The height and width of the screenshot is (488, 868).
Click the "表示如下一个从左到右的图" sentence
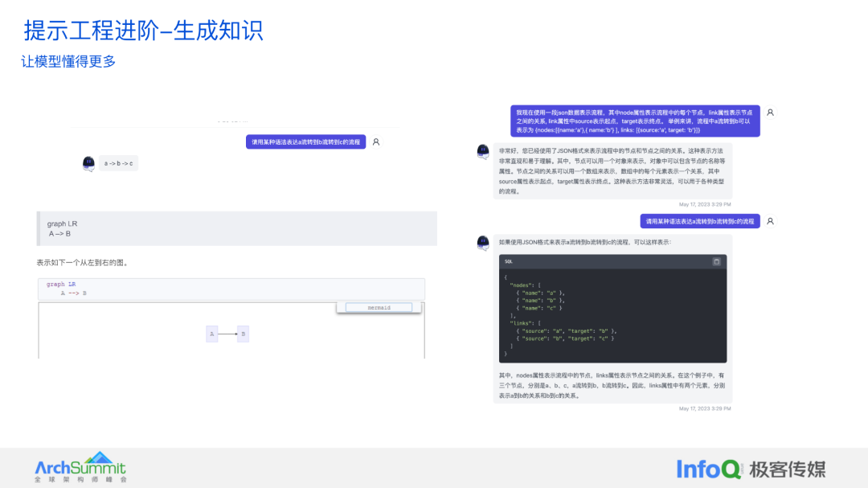[84, 263]
